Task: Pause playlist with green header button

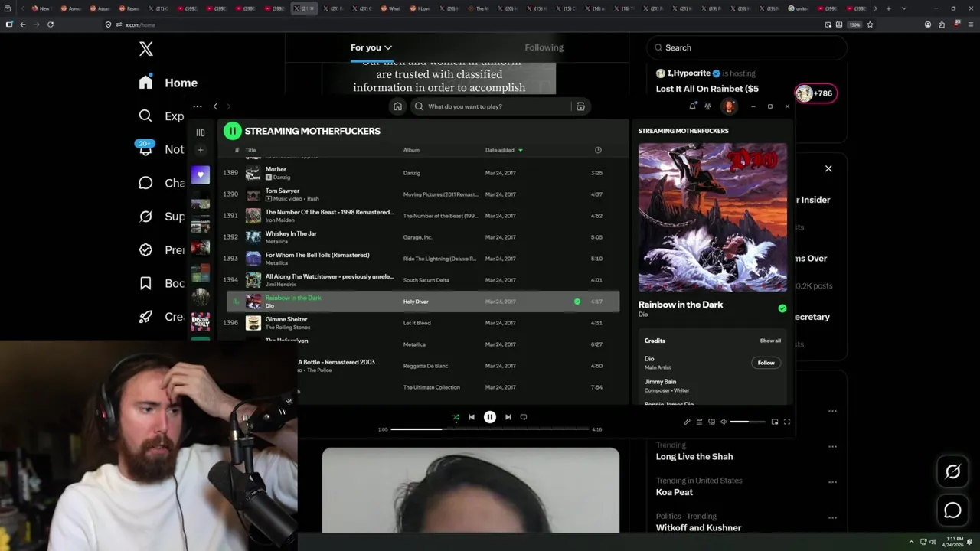Action: coord(232,131)
